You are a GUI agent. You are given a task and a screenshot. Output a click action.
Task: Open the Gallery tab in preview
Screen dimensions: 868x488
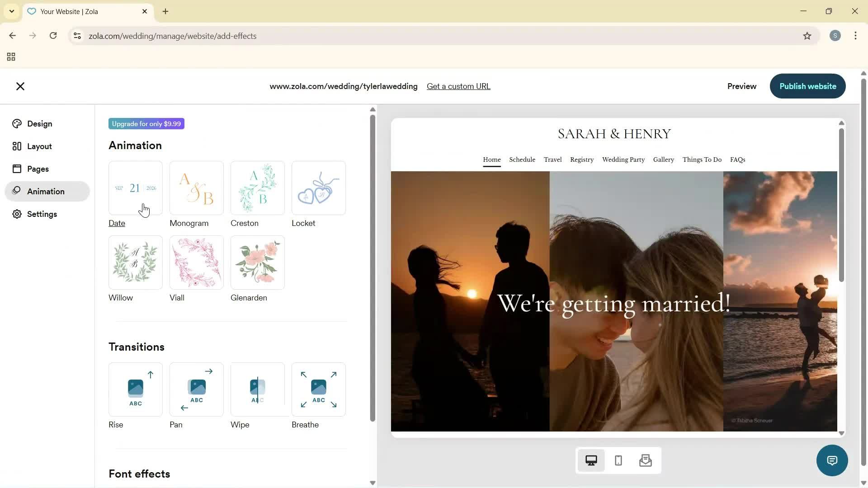(x=663, y=160)
